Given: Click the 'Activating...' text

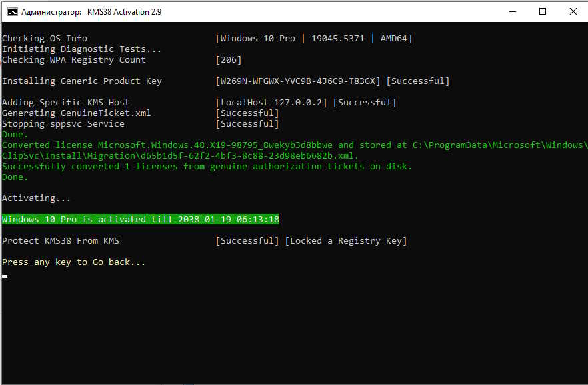Looking at the screenshot, I should [x=37, y=198].
